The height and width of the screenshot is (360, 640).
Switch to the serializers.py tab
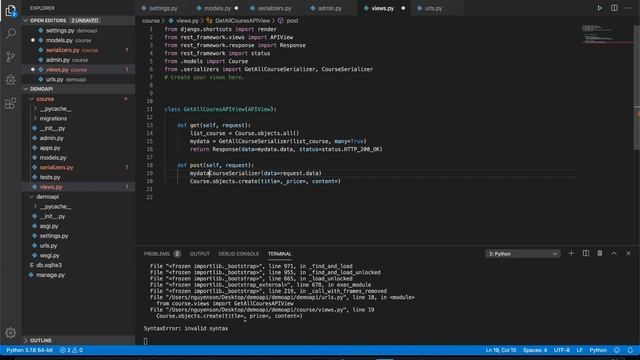tap(274, 8)
